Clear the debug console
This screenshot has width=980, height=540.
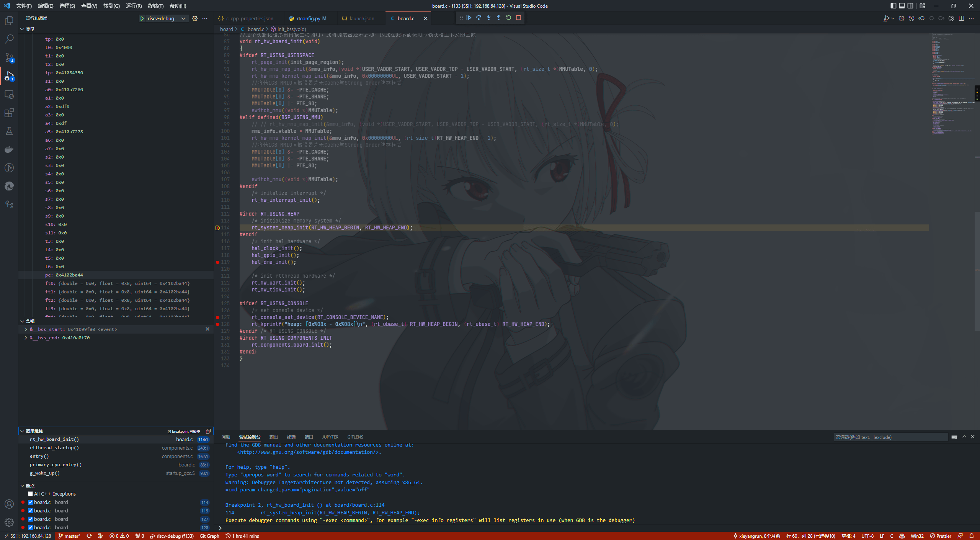point(954,437)
